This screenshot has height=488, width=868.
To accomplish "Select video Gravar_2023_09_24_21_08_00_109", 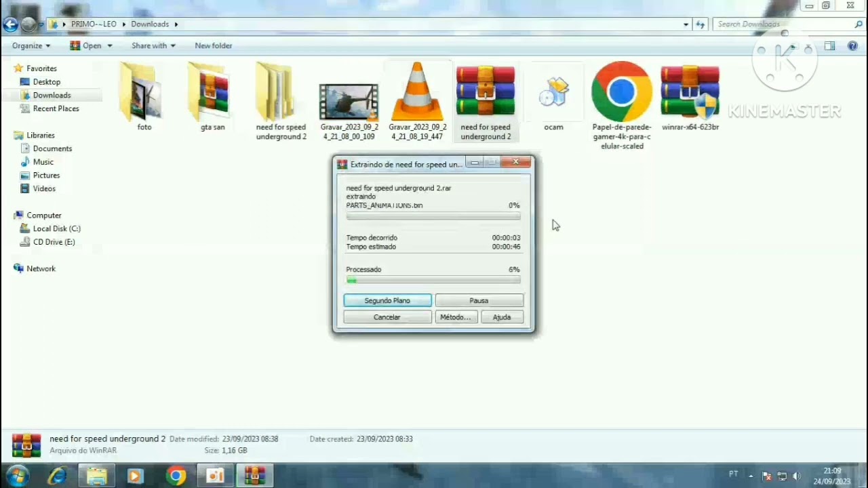I will pyautogui.click(x=349, y=101).
